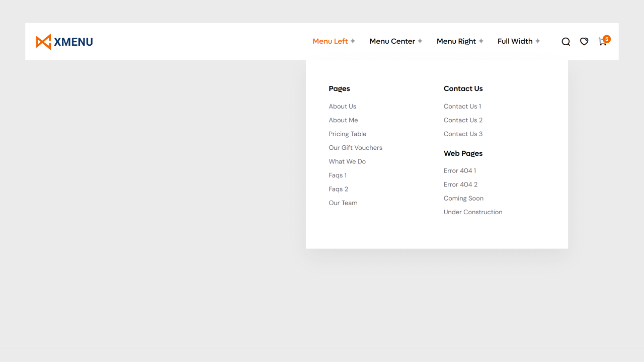Open the wishlist heart icon

(x=584, y=42)
